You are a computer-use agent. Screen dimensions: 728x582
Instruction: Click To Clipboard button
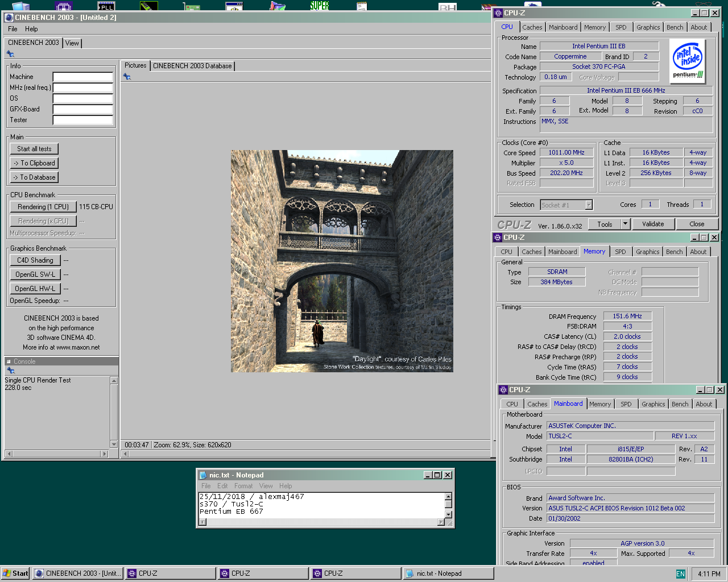pyautogui.click(x=34, y=163)
